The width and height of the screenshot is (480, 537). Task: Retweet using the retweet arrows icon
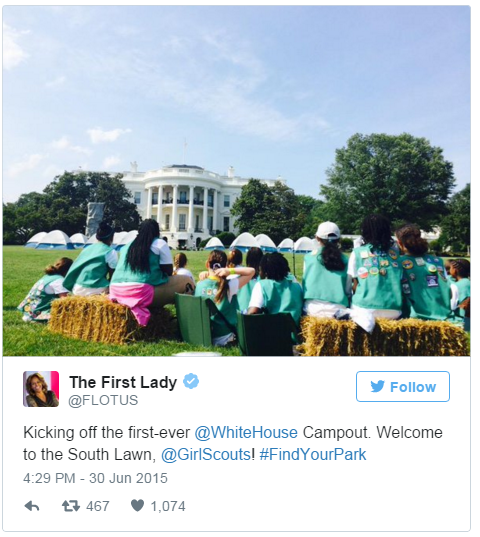pyautogui.click(x=71, y=506)
